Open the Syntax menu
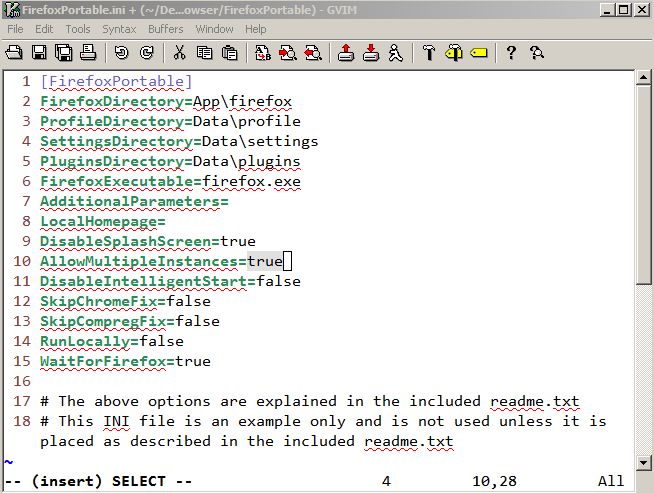The image size is (654, 493). [119, 29]
